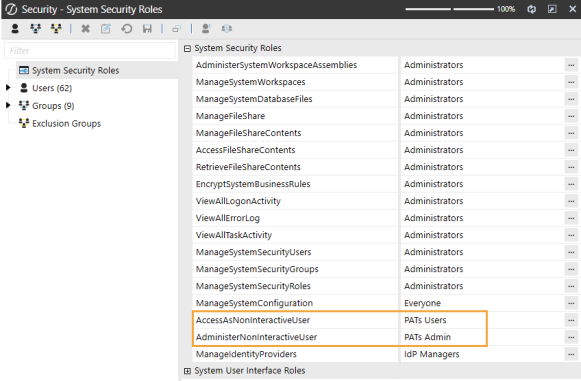
Task: Select the Groups (9) tree item
Action: click(x=53, y=106)
